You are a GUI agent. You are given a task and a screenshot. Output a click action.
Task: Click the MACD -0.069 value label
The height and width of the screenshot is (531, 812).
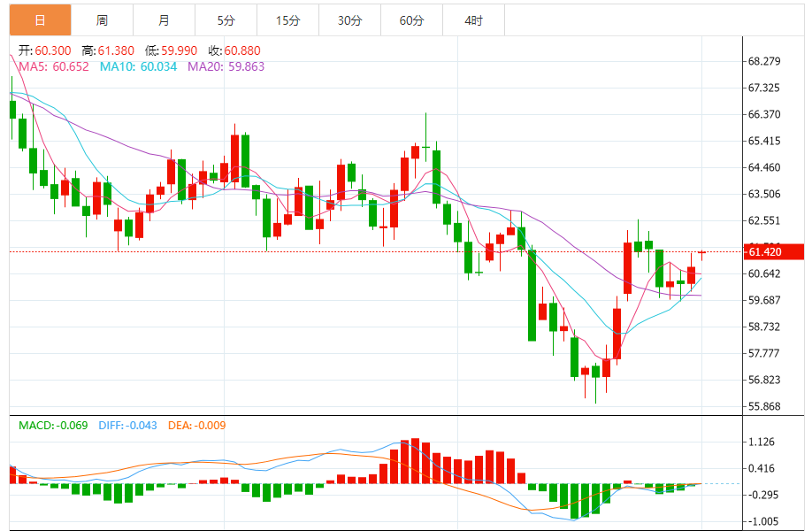53,426
